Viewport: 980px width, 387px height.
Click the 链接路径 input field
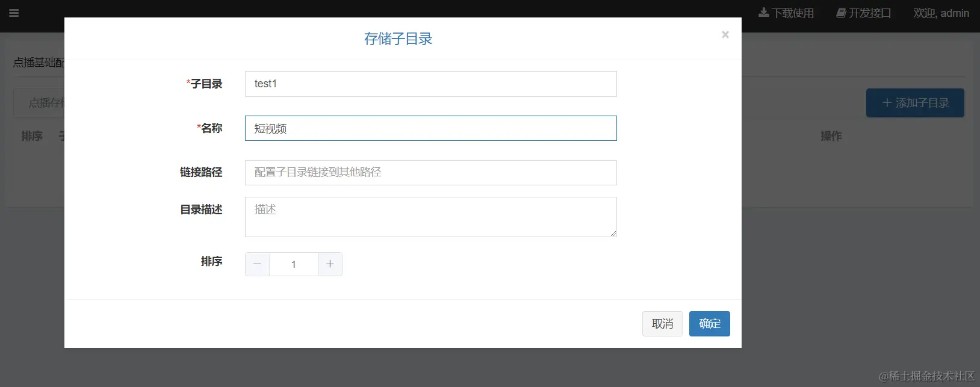pyautogui.click(x=430, y=173)
